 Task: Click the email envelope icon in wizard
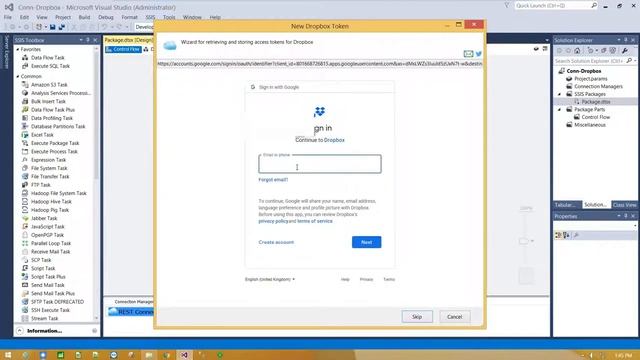[468, 54]
